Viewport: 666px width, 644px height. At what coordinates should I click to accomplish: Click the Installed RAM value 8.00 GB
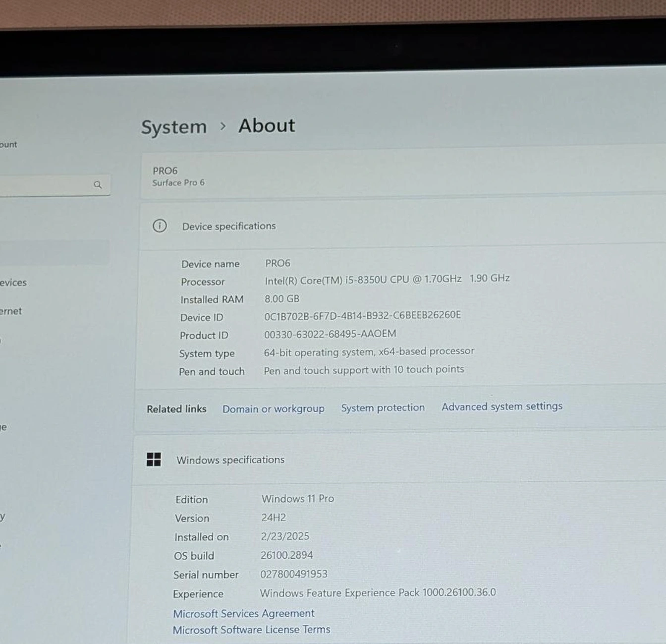coord(282,298)
